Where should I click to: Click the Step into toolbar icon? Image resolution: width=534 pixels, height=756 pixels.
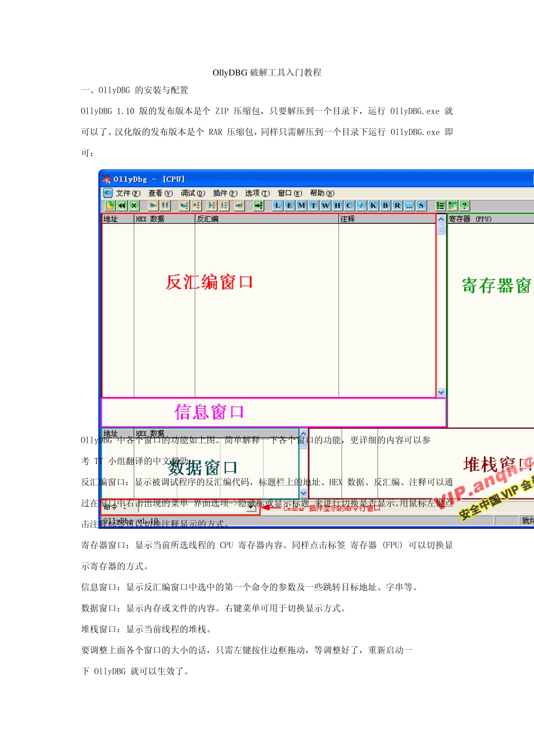[184, 205]
